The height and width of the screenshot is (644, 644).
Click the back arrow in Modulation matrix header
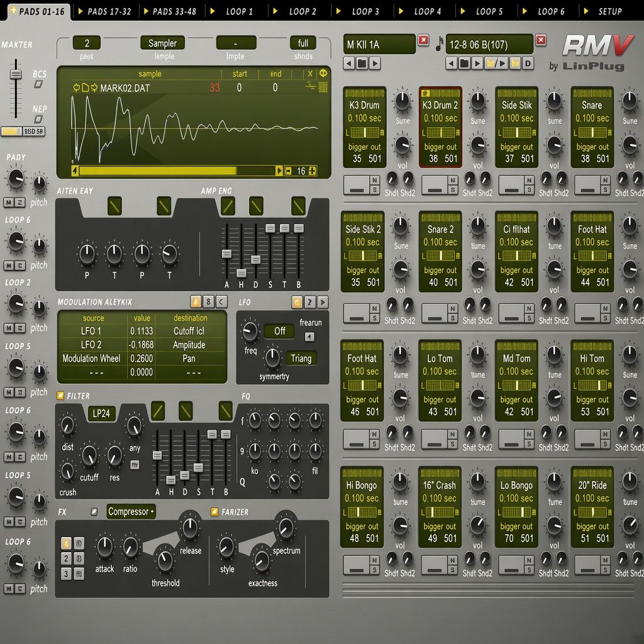(221, 302)
